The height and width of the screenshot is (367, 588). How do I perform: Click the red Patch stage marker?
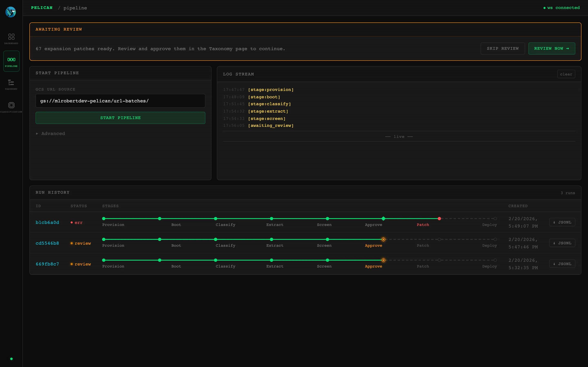point(439,219)
